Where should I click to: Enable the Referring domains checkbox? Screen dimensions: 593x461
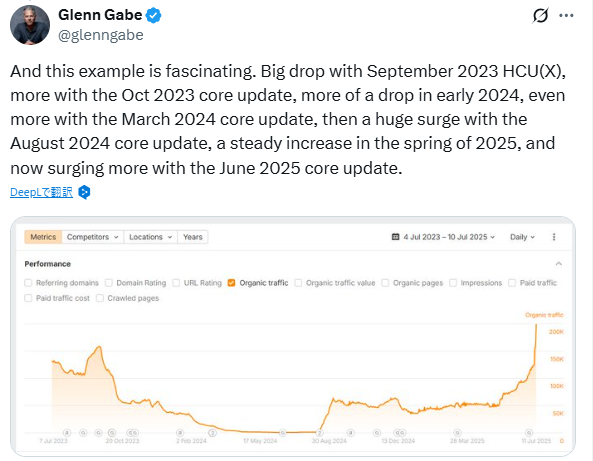click(x=28, y=283)
